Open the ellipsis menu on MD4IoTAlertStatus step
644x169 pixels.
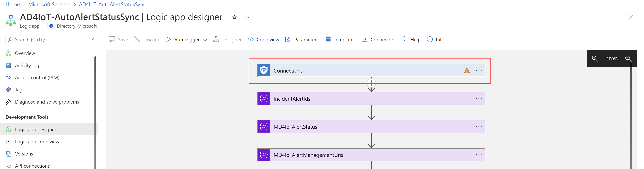click(479, 127)
